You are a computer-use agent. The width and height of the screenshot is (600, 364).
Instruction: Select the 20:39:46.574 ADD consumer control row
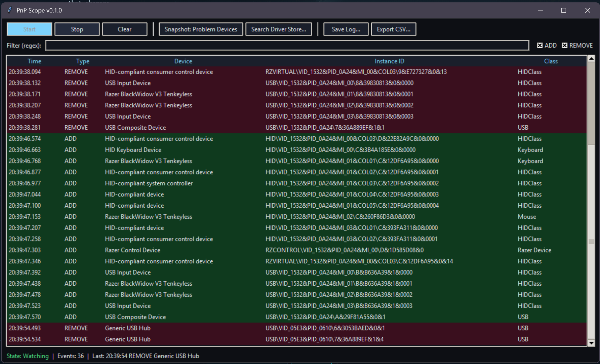coord(296,138)
